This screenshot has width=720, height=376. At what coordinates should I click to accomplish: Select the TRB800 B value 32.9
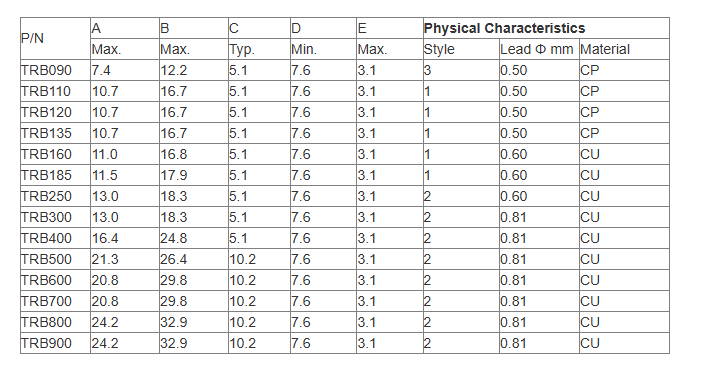click(193, 322)
